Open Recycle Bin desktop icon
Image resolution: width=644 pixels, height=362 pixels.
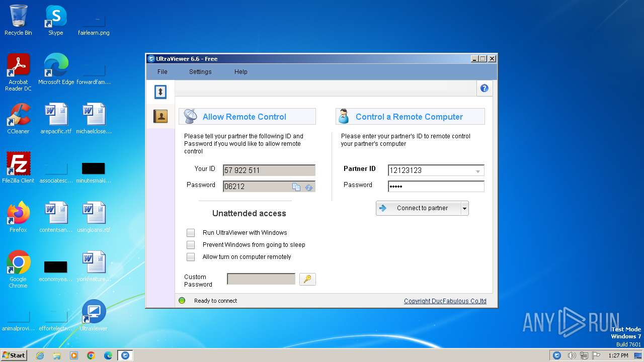pyautogui.click(x=18, y=20)
